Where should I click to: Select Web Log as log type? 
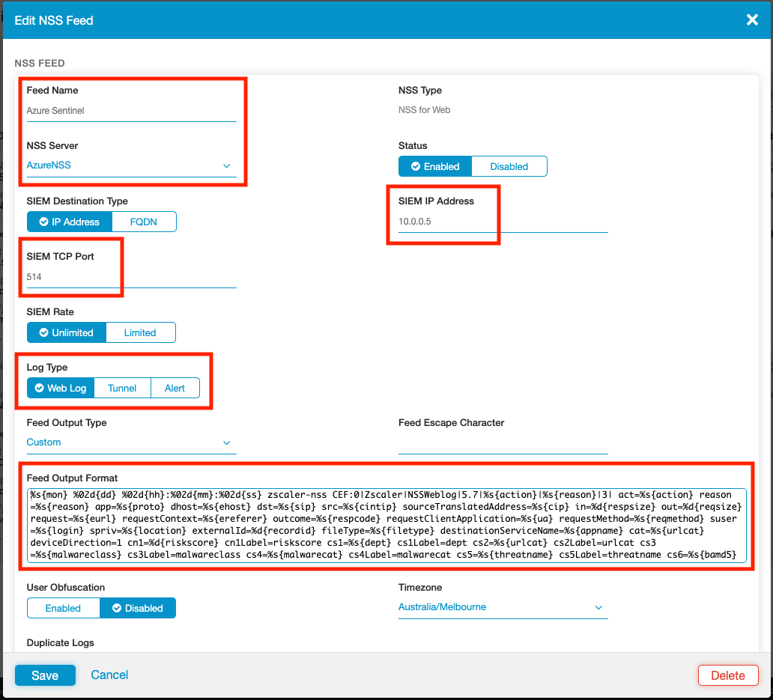coord(61,388)
